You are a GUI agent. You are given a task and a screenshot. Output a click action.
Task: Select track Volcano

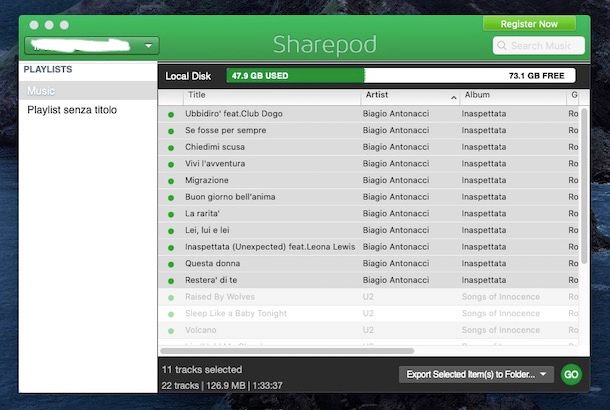[368, 330]
